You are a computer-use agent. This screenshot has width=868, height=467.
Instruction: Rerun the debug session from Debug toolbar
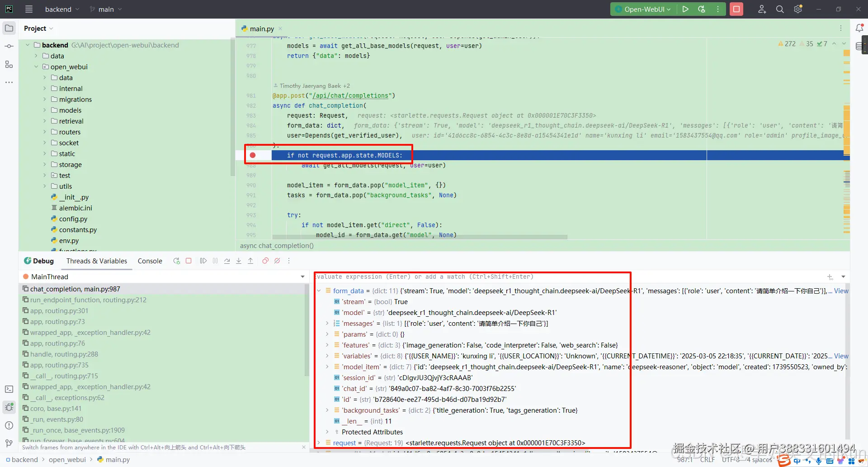click(x=177, y=261)
